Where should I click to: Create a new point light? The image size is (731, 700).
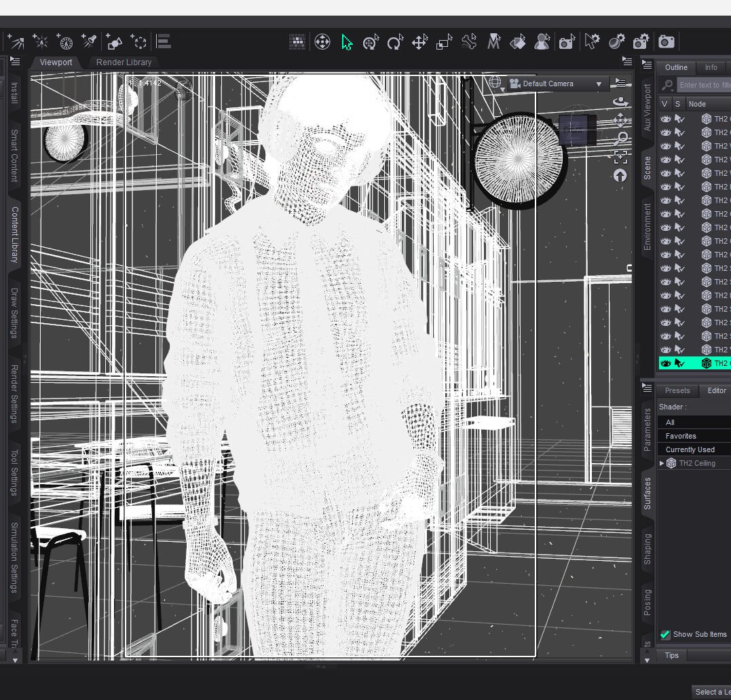40,42
